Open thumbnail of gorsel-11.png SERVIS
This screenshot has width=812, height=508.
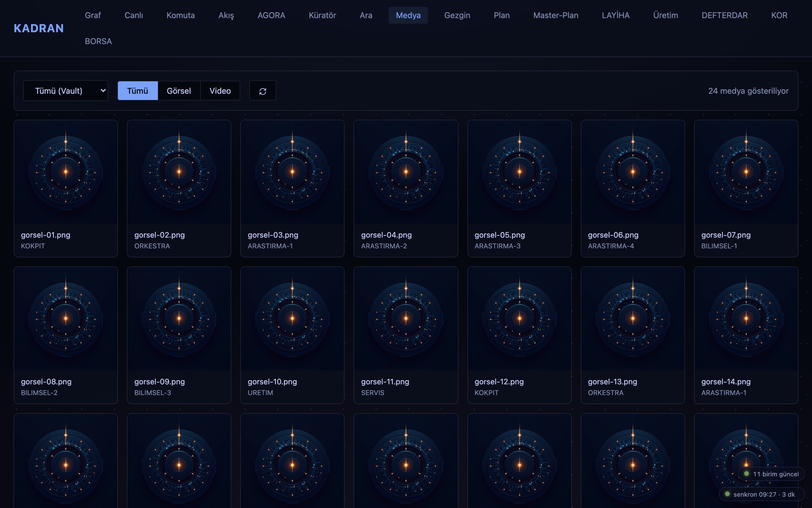pos(406,319)
